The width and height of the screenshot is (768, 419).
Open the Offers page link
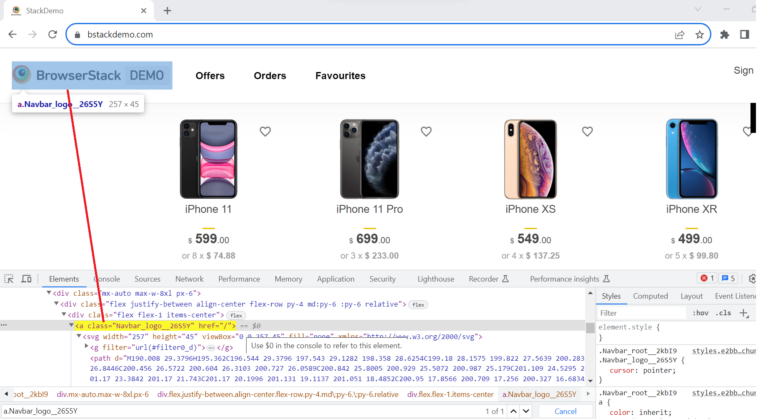coord(210,76)
